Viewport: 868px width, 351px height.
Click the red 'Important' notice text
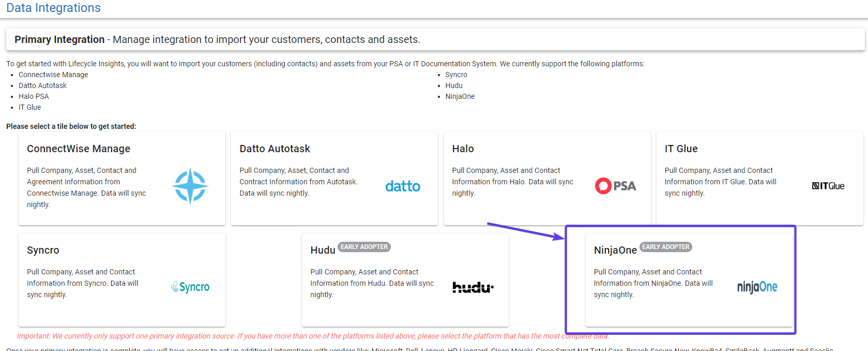[x=313, y=336]
